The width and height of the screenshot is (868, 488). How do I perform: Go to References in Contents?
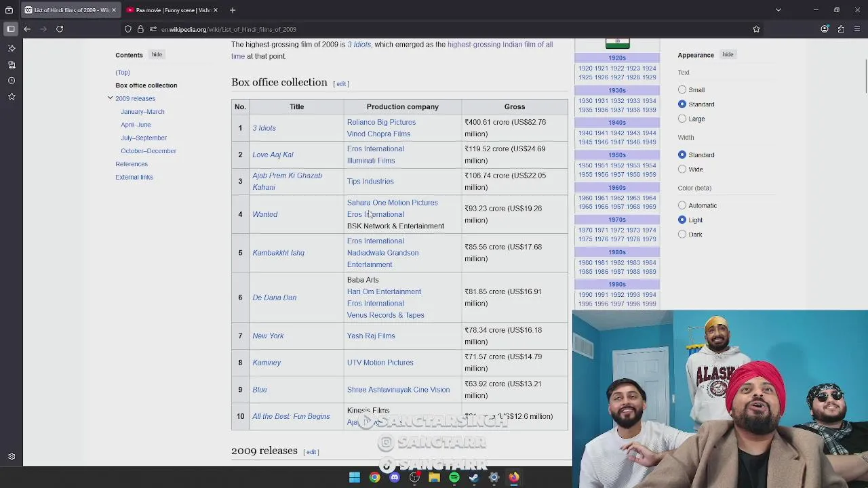pos(132,164)
